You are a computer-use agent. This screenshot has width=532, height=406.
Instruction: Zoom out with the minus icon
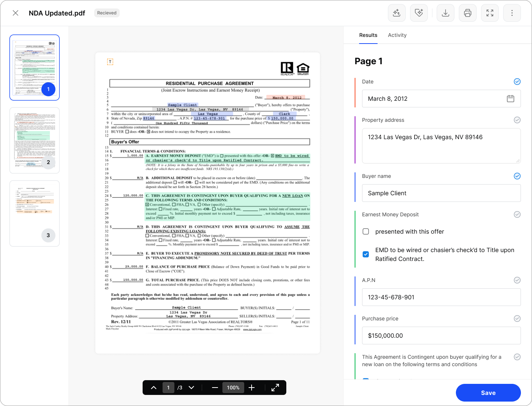(x=215, y=388)
